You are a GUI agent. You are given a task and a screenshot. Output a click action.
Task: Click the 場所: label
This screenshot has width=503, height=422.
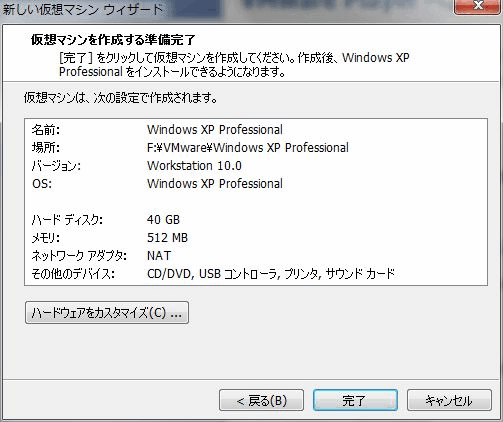click(46, 148)
